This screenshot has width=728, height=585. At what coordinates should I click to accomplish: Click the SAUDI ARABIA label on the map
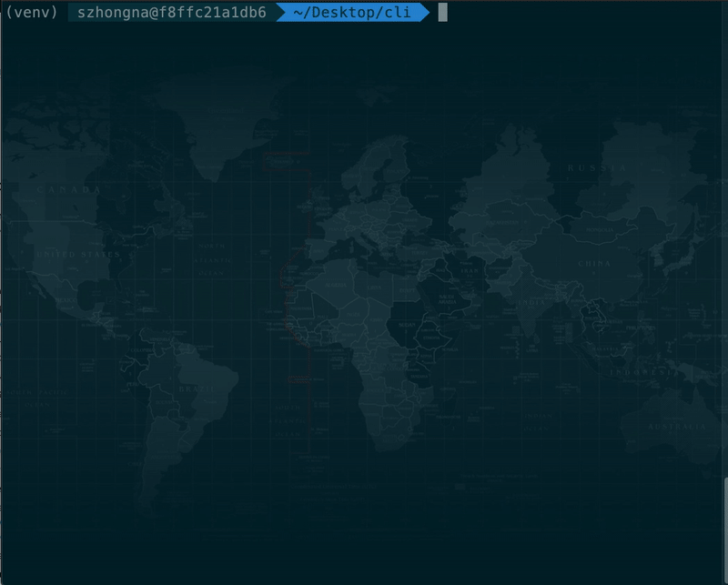click(447, 299)
